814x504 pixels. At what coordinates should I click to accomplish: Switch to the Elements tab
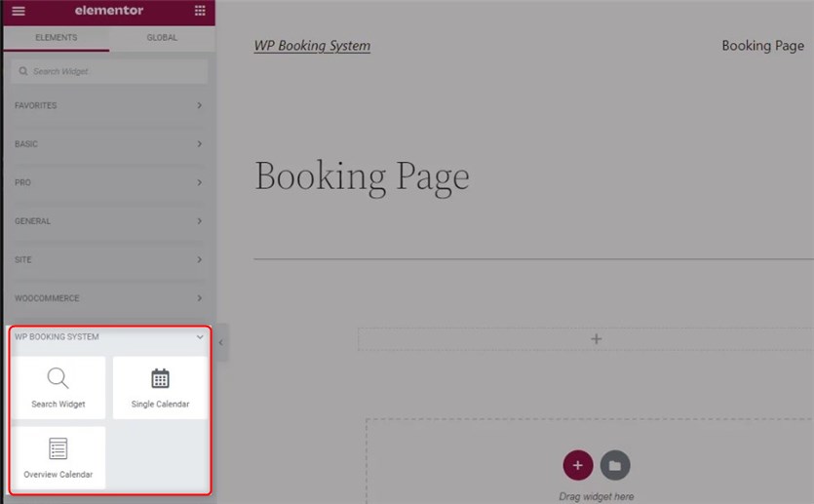point(56,38)
